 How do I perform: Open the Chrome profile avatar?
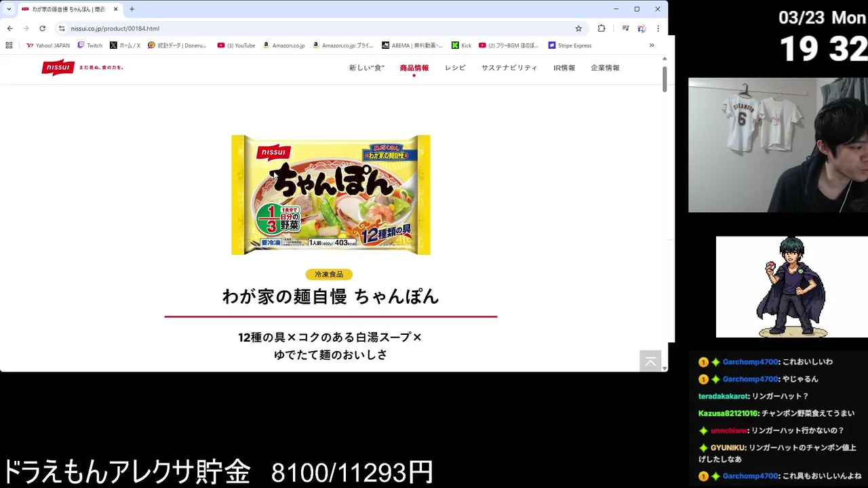tap(642, 28)
